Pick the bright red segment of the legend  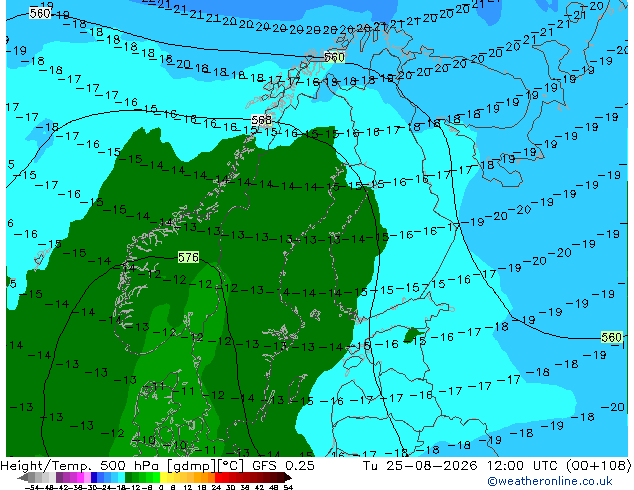tap(218, 477)
